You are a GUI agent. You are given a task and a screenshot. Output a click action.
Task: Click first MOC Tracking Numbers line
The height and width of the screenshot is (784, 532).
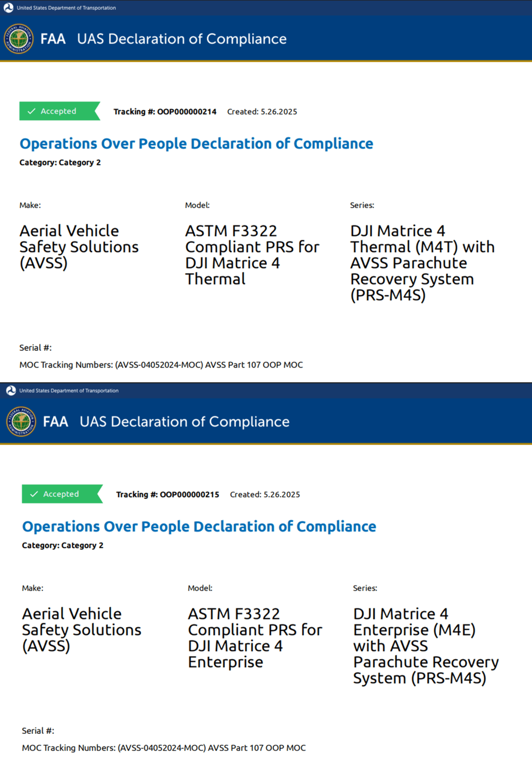tap(161, 365)
